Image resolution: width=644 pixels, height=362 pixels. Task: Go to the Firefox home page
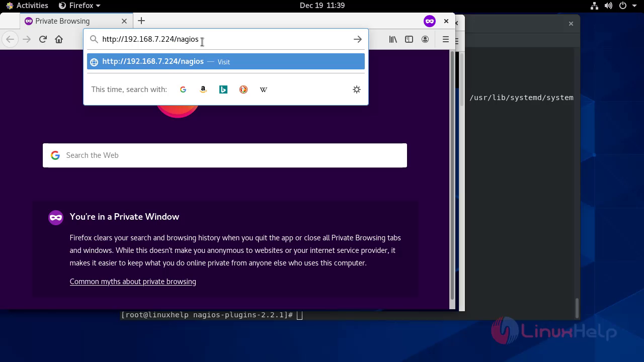coord(59,39)
